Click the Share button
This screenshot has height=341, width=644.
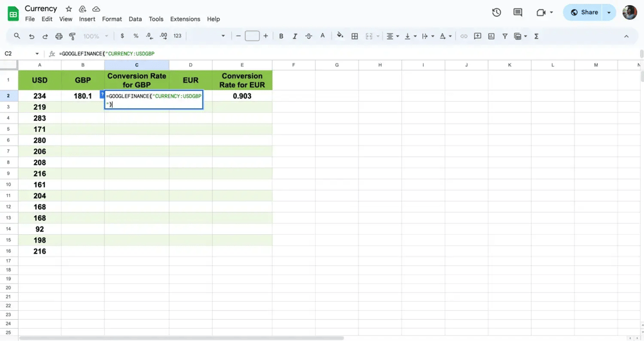(x=584, y=12)
